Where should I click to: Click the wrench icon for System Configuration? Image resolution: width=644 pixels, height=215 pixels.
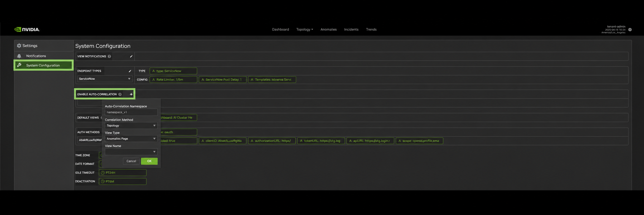[19, 65]
